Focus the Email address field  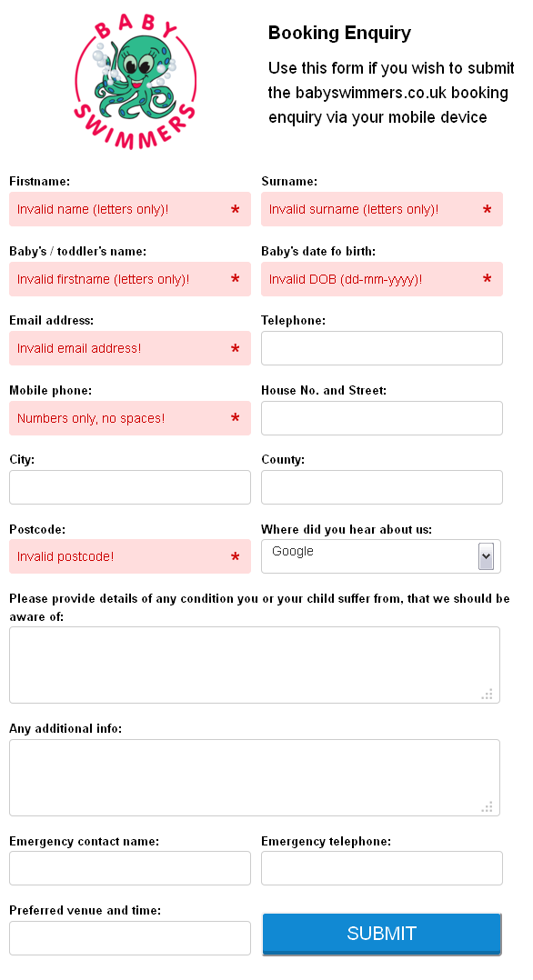(x=130, y=348)
